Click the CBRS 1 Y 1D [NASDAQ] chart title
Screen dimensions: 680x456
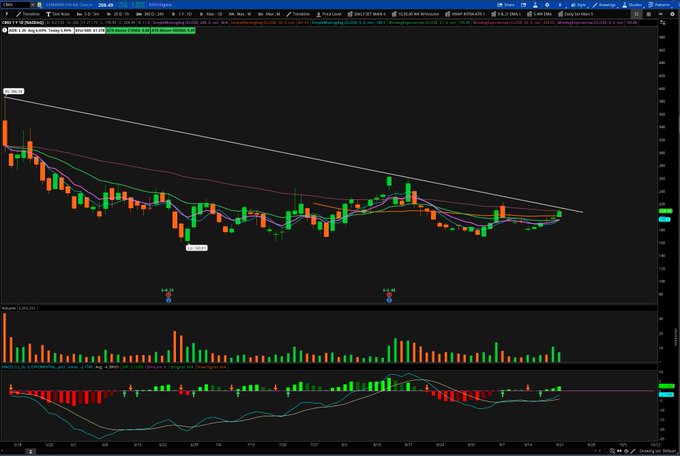tap(23, 22)
